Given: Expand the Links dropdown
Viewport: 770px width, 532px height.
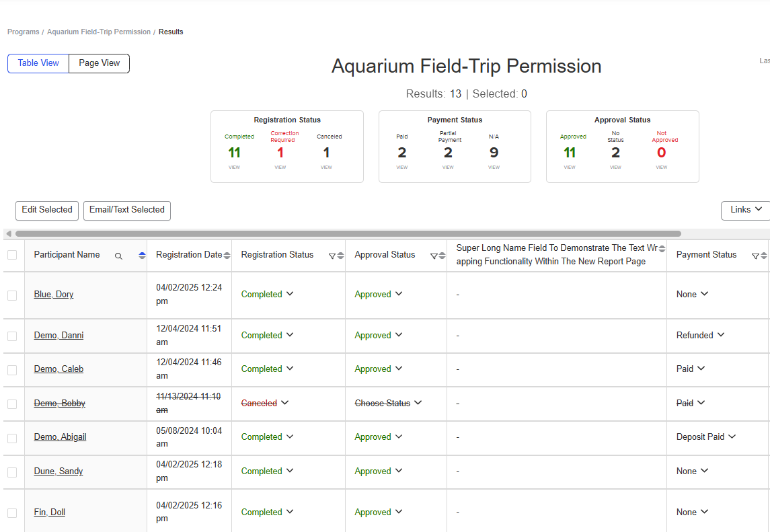Looking at the screenshot, I should point(745,211).
